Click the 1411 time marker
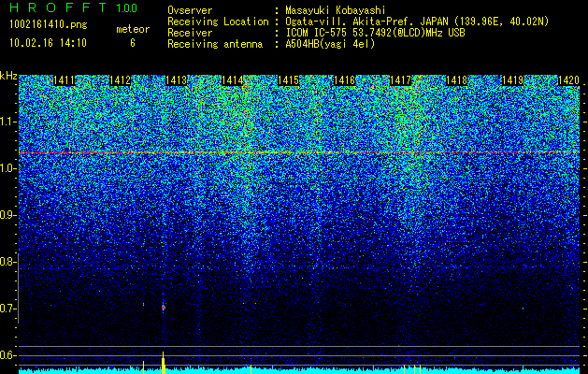588x374 pixels. click(x=64, y=80)
